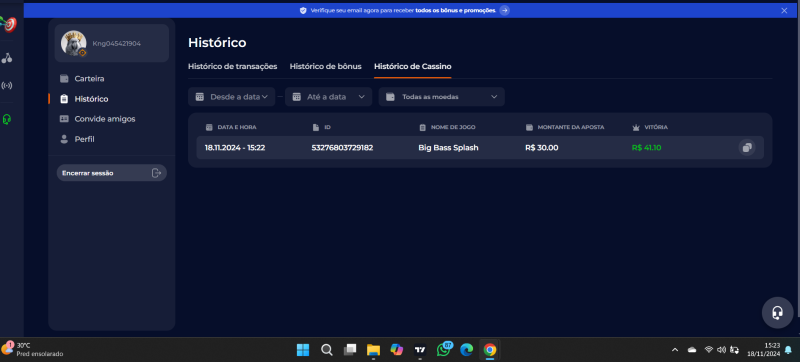
Task: Click the ID 53276803729182
Action: pos(342,148)
